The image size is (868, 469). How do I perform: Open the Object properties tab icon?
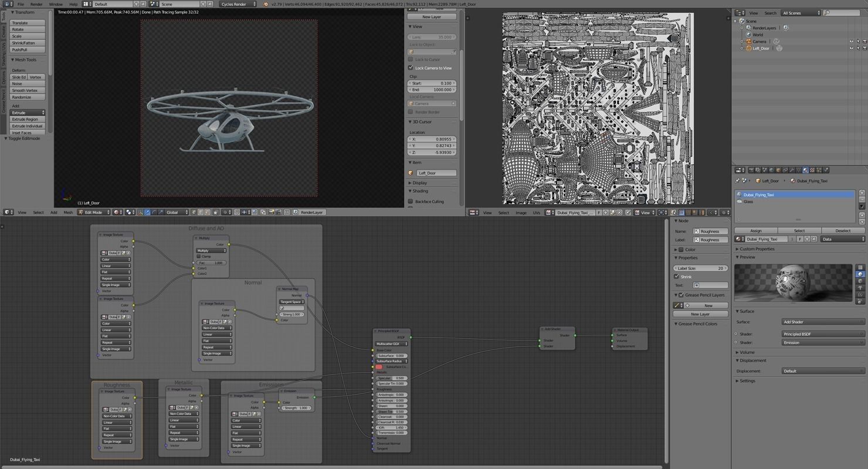(x=778, y=170)
